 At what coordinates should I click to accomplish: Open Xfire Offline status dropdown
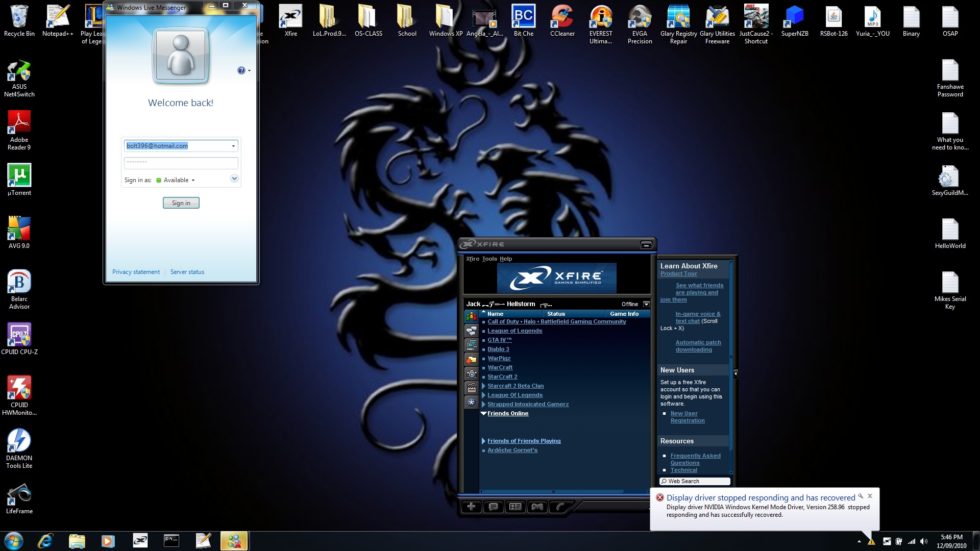point(646,304)
